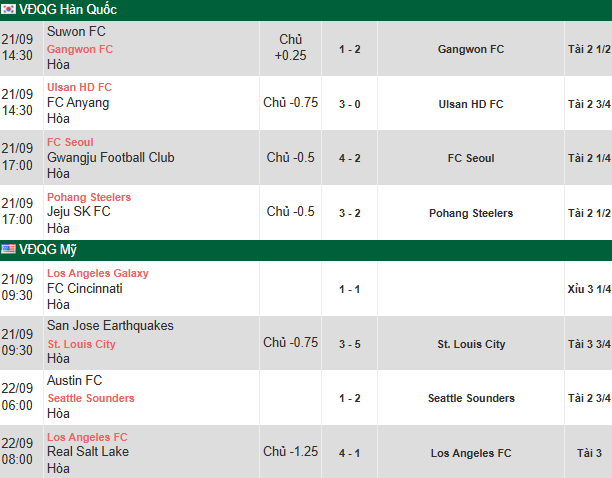The height and width of the screenshot is (478, 612).
Task: Open the VĐQG Hàn Quốc league header
Action: coord(68,9)
